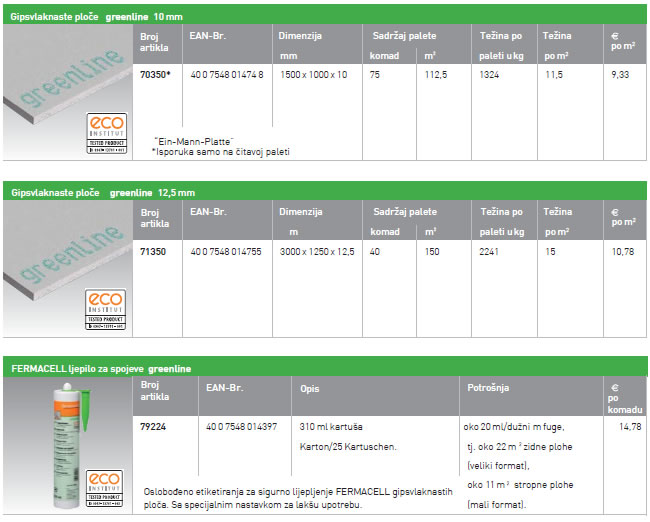The width and height of the screenshot is (650, 522).
Task: Click description '310 ml kartuša'
Action: (331, 427)
